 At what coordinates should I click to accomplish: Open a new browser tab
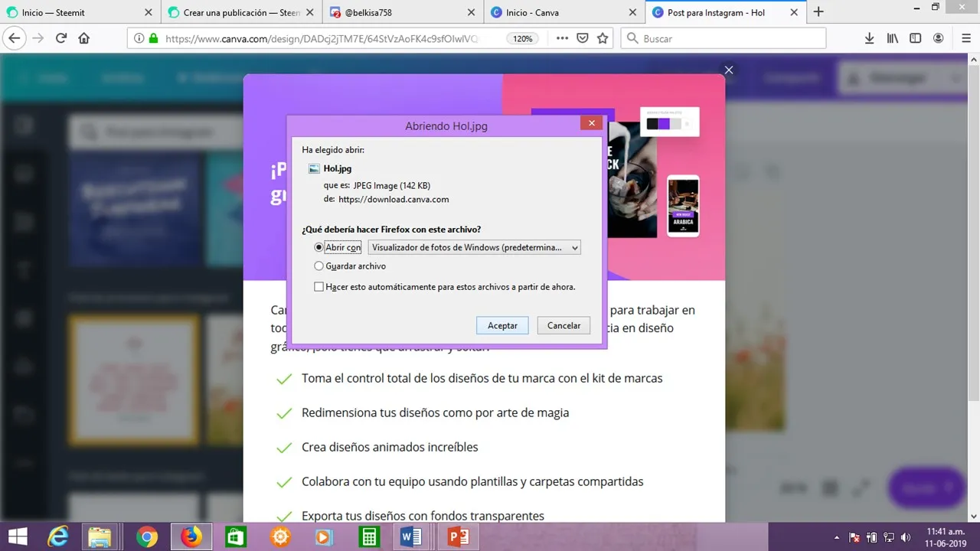818,11
